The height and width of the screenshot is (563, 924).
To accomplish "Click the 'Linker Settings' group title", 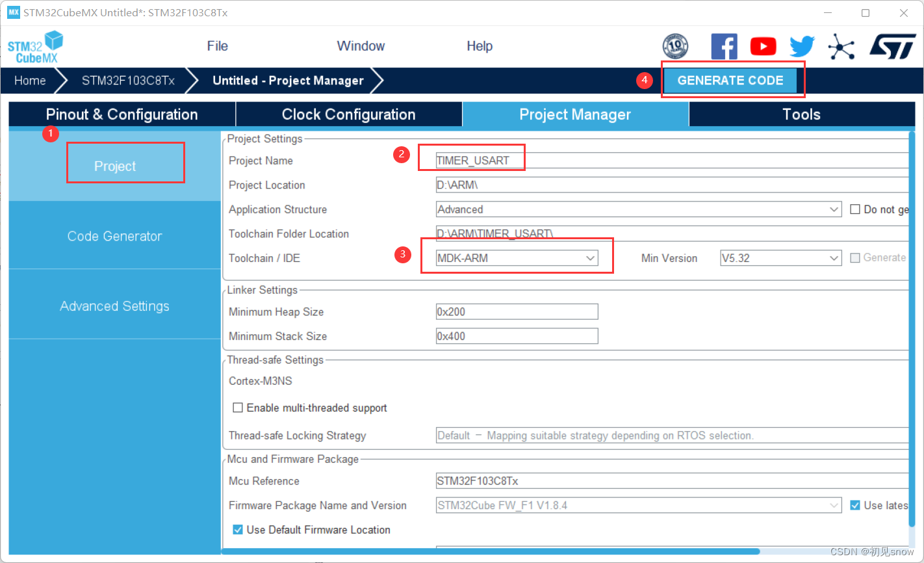I will [263, 290].
